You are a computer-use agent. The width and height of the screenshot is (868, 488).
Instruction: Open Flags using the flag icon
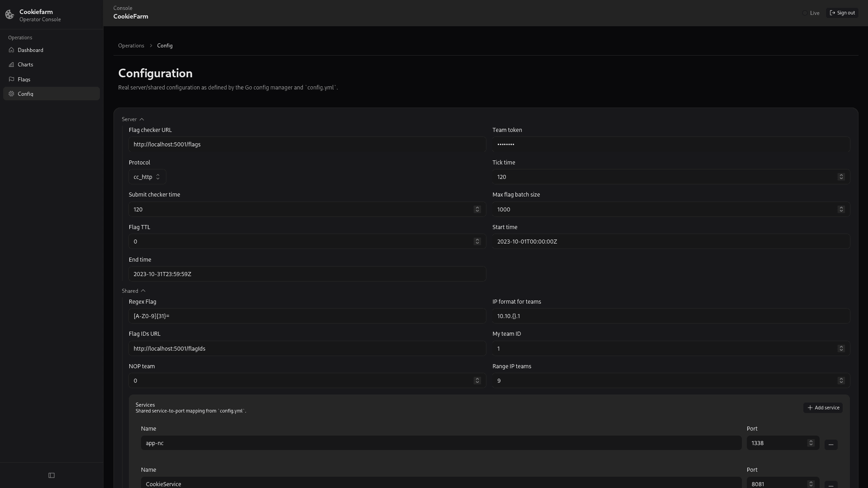(11, 79)
